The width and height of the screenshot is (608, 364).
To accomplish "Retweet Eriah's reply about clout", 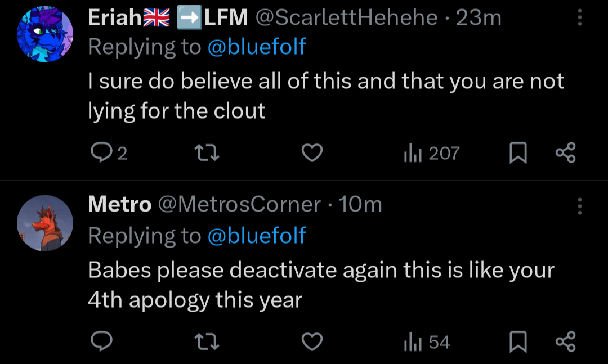I will [x=207, y=152].
